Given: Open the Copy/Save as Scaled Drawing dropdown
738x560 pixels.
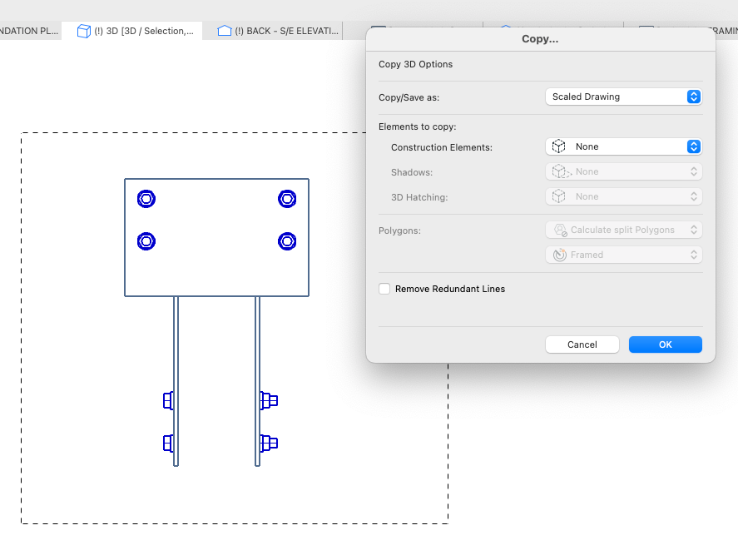Looking at the screenshot, I should (623, 97).
